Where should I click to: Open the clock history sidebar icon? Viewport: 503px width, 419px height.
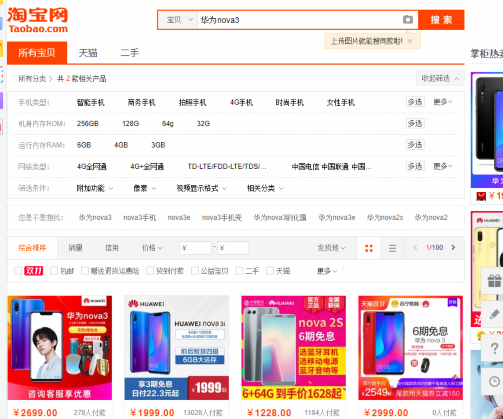click(494, 382)
